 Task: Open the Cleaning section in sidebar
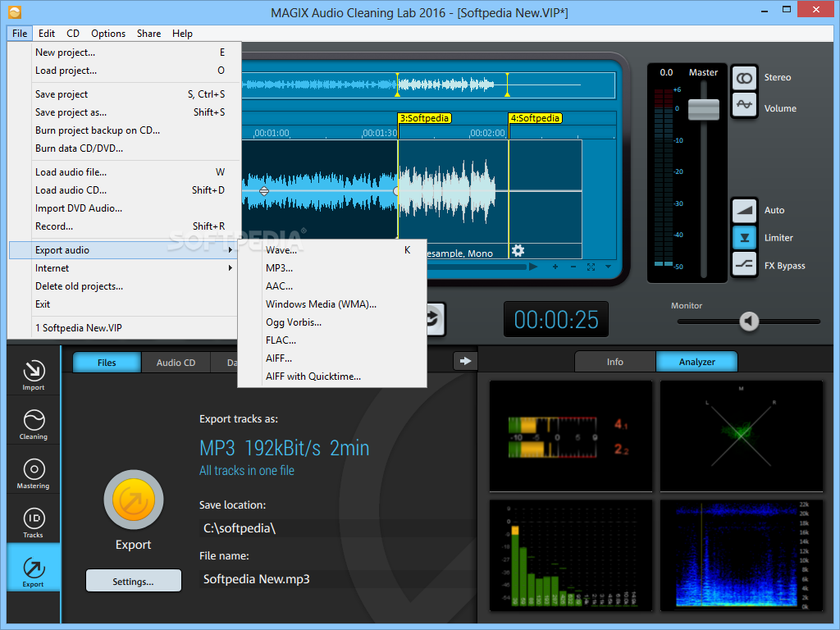[33, 424]
